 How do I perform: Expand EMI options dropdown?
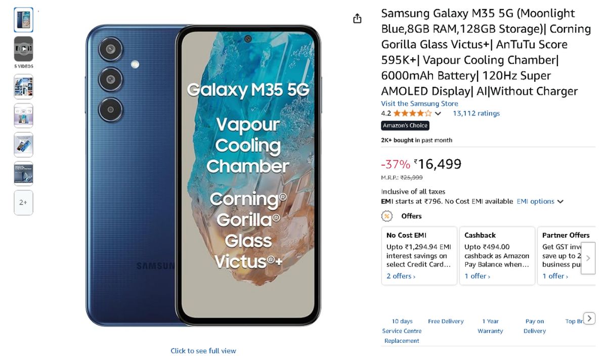click(540, 201)
